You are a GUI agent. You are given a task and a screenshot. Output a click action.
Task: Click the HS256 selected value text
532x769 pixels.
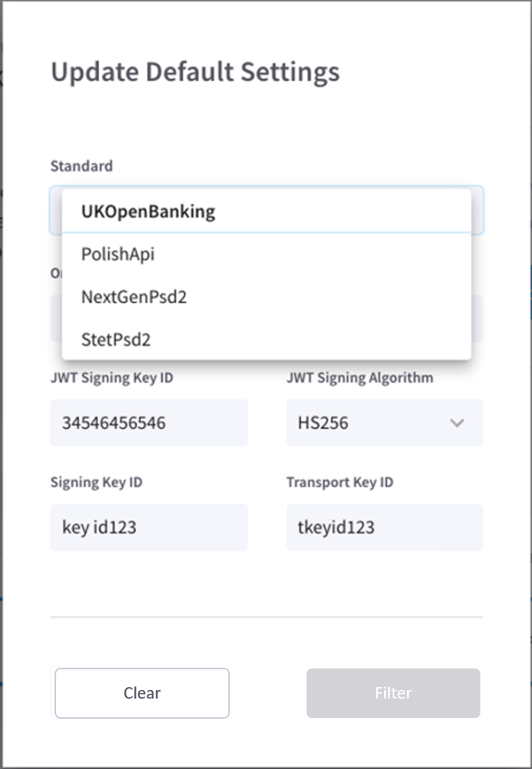(323, 423)
